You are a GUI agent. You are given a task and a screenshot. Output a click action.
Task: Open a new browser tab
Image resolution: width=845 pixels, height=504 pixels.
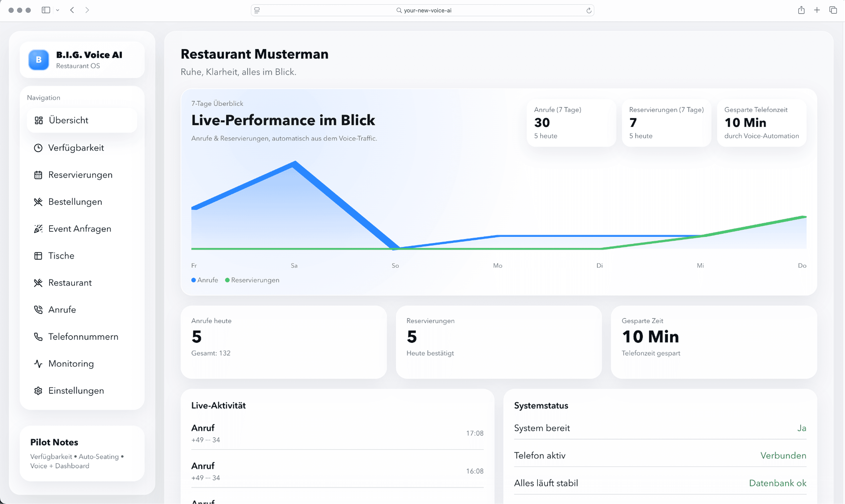817,10
